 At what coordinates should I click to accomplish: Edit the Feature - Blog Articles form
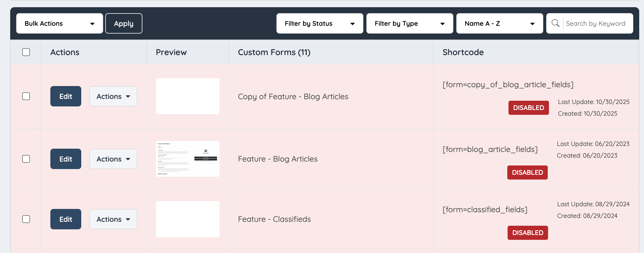click(66, 159)
